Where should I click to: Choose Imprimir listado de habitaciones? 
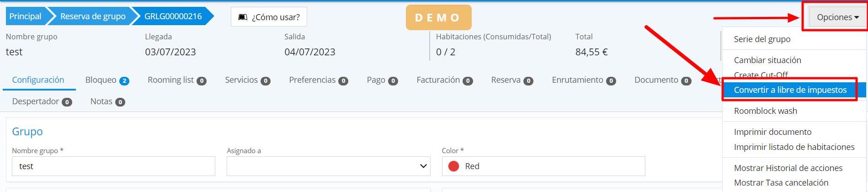(794, 147)
